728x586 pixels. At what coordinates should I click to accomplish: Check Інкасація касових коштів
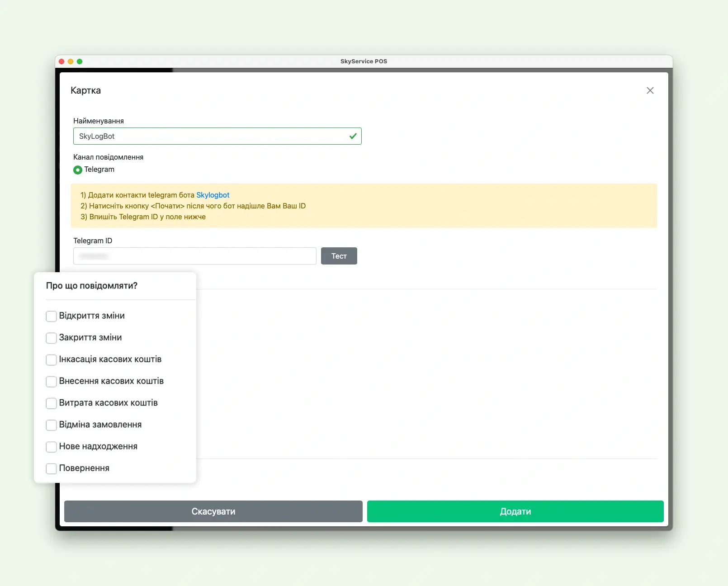point(52,359)
